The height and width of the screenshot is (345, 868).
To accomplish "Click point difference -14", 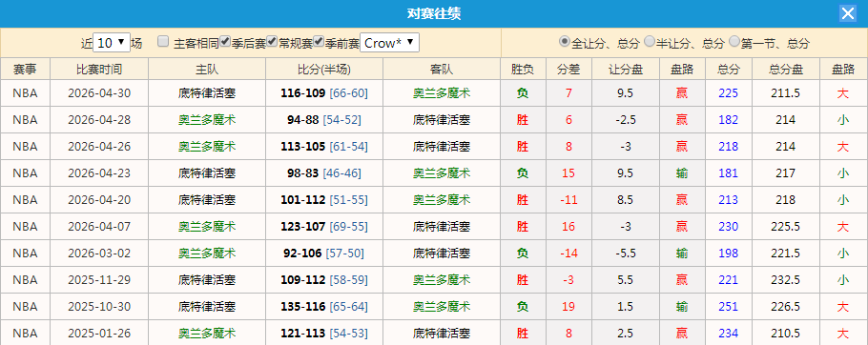I will [568, 254].
